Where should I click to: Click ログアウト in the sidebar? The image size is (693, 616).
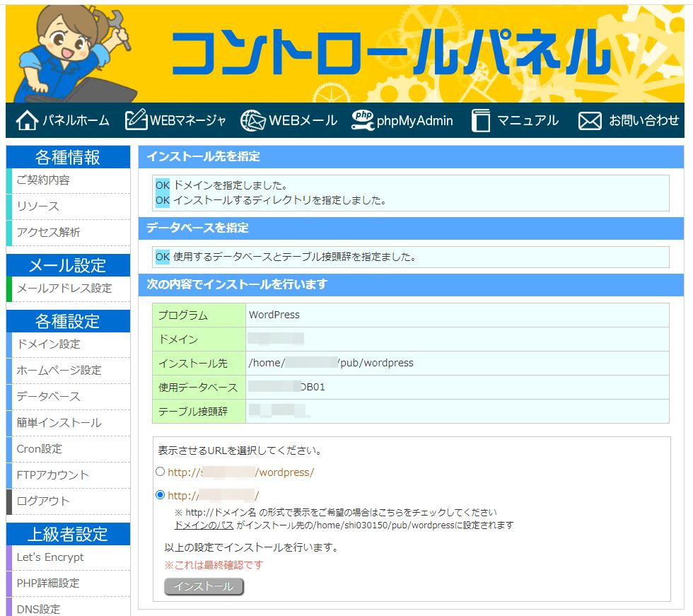43,501
